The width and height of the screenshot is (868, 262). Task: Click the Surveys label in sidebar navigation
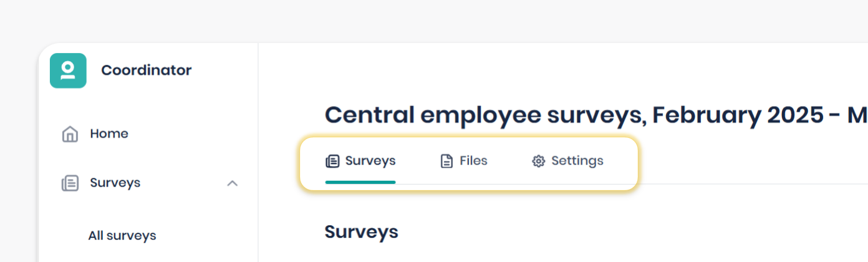(x=115, y=183)
